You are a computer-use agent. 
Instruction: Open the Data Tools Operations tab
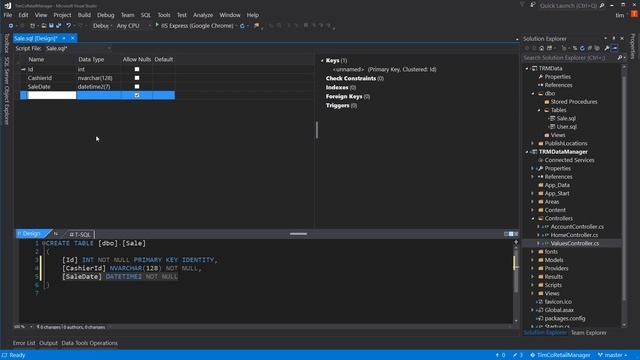(89, 343)
